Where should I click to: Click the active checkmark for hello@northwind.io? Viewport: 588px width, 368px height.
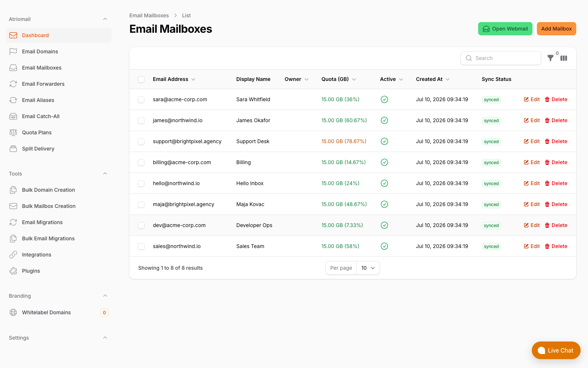(384, 183)
